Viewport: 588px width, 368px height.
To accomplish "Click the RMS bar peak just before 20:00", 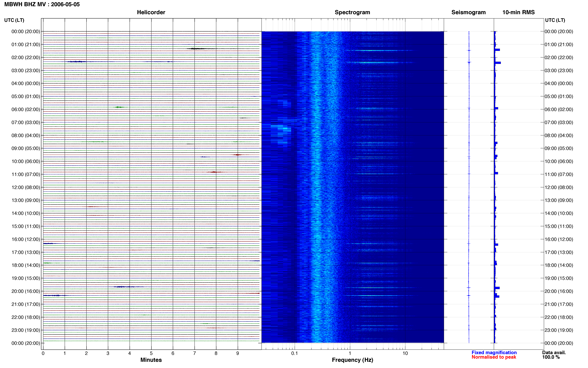I will coord(497,288).
